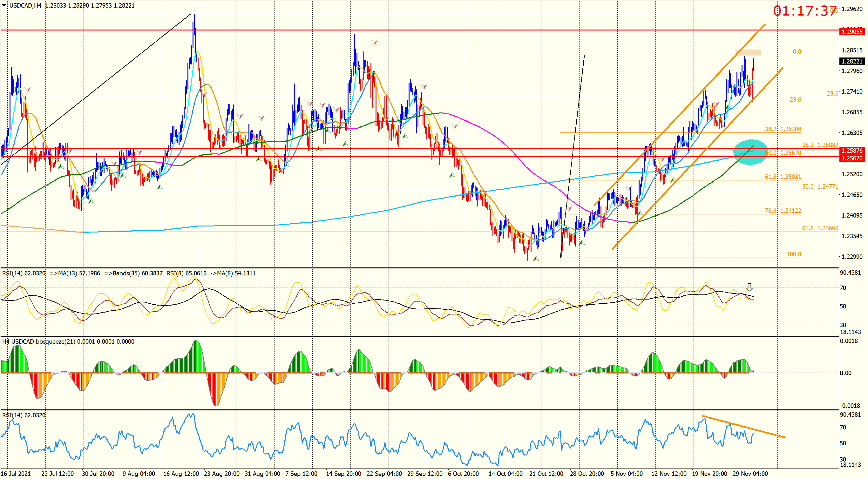Open the chart menu triangle beside USDCAD,H4
The width and height of the screenshot is (868, 479).
coord(4,5)
